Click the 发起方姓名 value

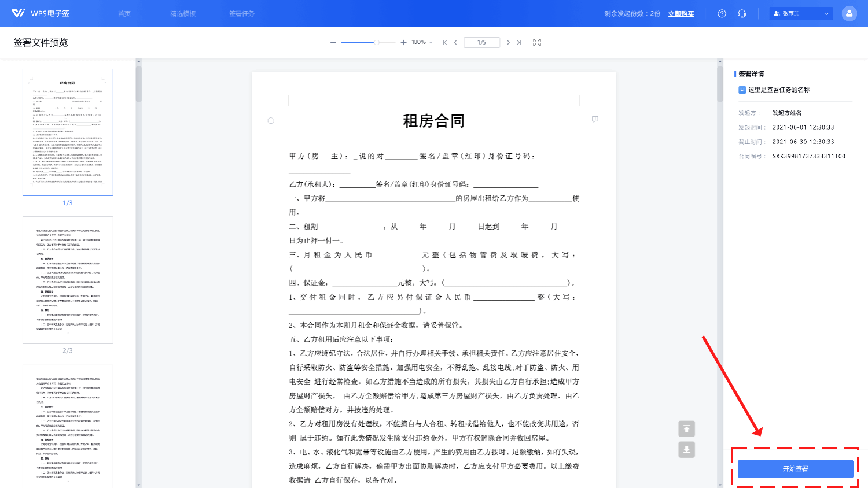click(787, 113)
